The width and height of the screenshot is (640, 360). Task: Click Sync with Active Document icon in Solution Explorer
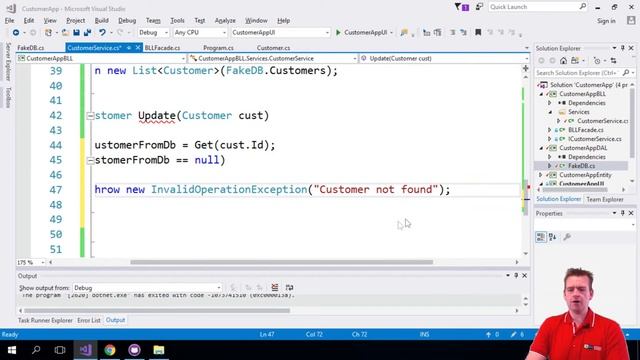pyautogui.click(x=613, y=61)
